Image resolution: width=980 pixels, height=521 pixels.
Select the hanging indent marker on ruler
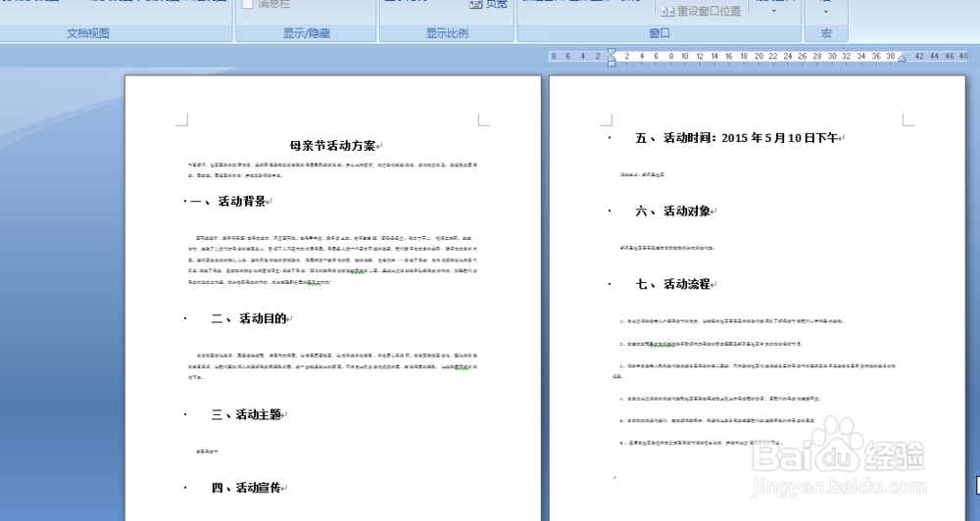point(612,59)
